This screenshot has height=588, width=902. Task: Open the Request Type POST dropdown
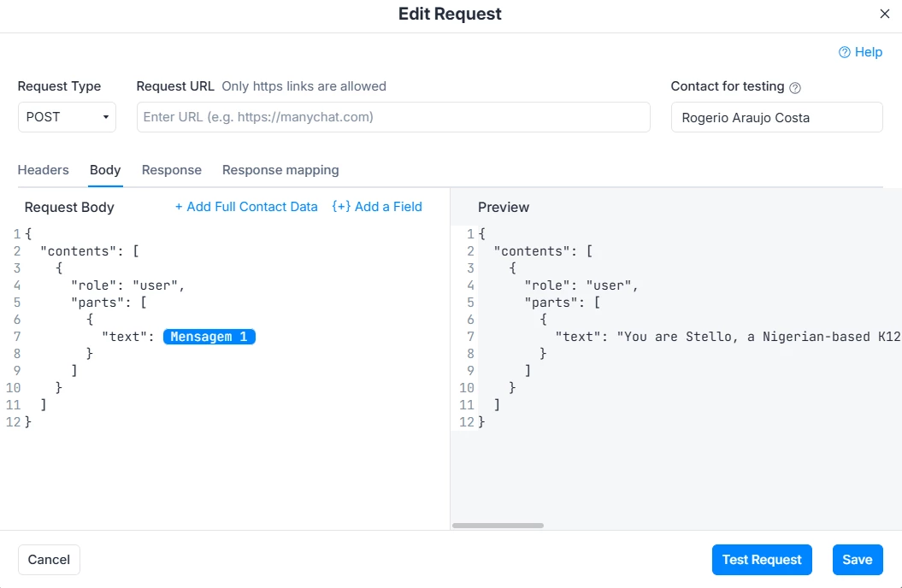click(67, 117)
